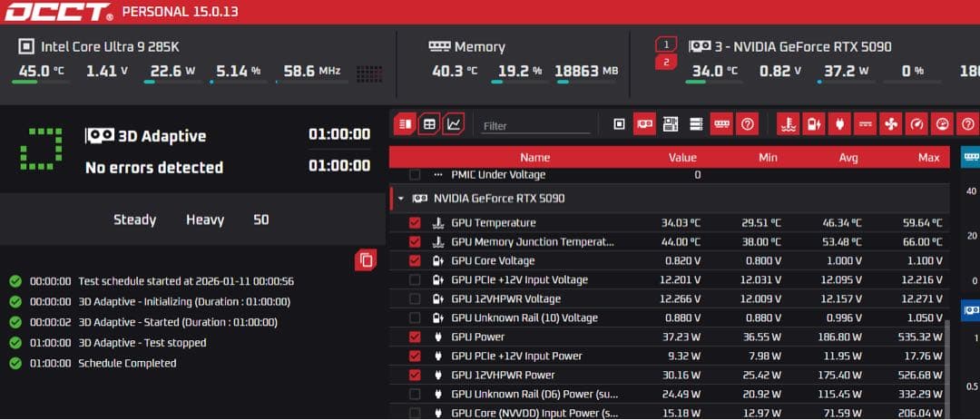Uncheck the GPU Temperature checkbox

[415, 222]
